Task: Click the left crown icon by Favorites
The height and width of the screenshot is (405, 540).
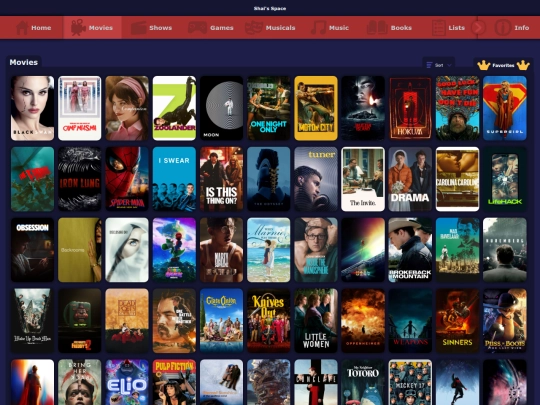Action: [484, 65]
